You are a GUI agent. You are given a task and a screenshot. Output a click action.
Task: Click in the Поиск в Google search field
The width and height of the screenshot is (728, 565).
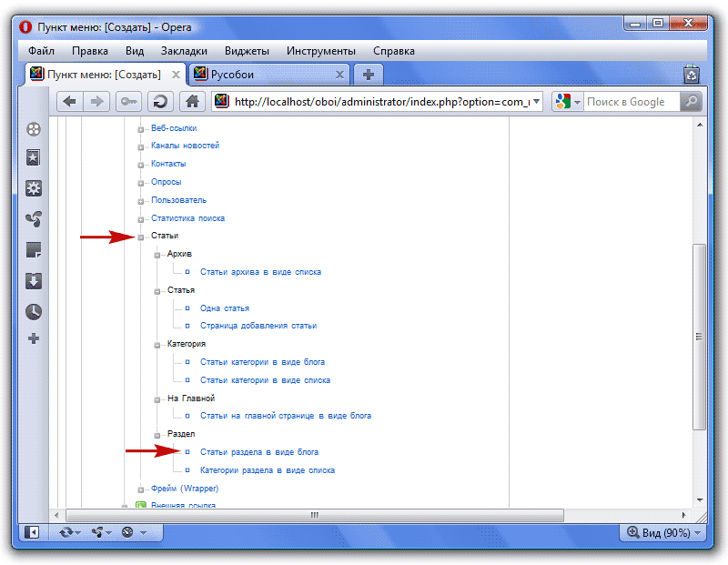tap(630, 102)
